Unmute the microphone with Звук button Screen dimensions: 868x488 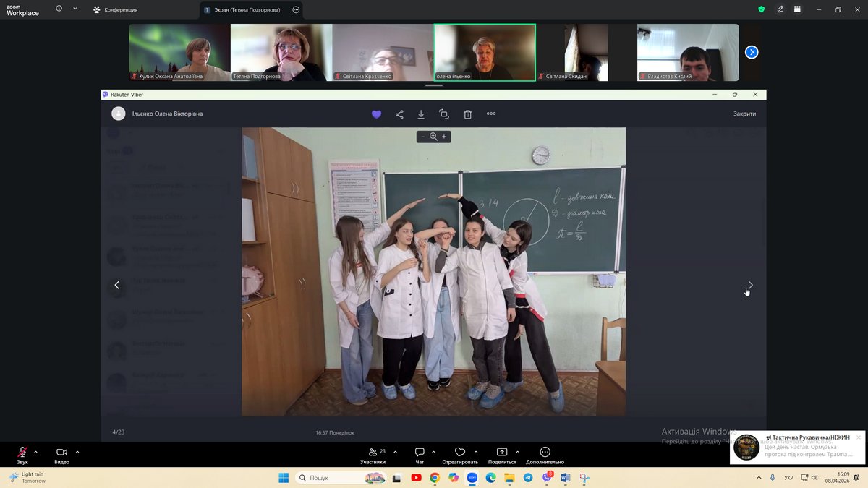pyautogui.click(x=22, y=455)
